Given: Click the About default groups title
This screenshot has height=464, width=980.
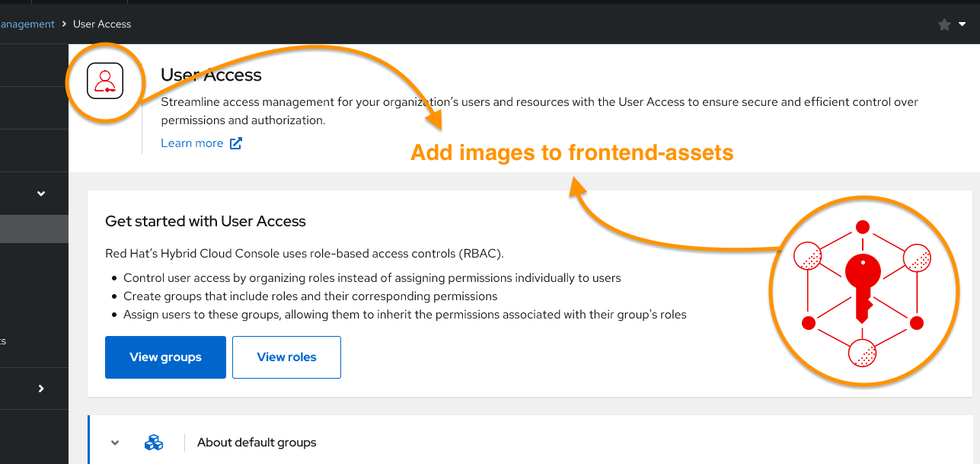Looking at the screenshot, I should pyautogui.click(x=257, y=442).
